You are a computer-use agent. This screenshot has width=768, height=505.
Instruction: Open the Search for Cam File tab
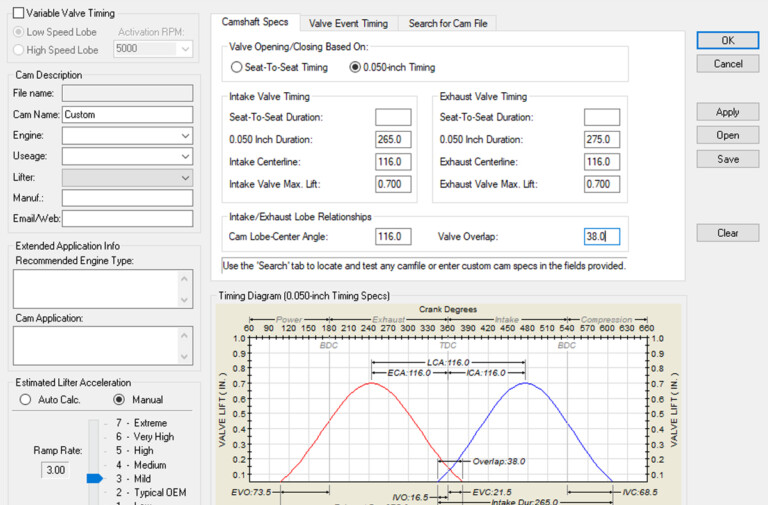[448, 24]
